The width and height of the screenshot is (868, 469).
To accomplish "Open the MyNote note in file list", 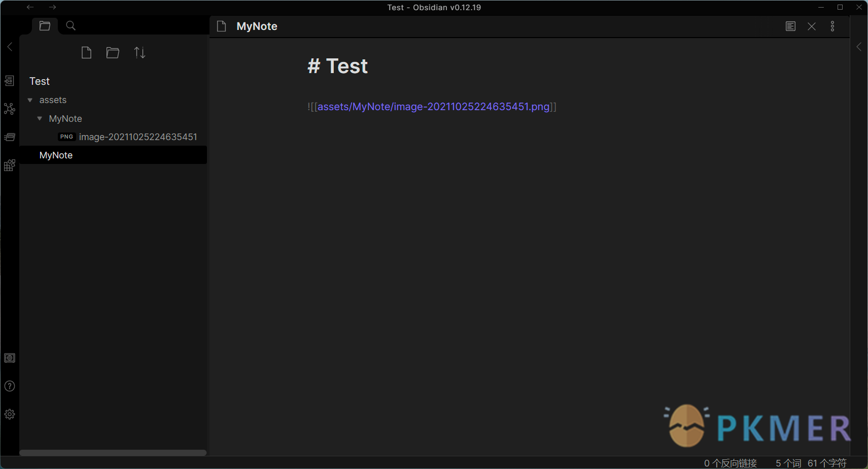I will pos(113,155).
